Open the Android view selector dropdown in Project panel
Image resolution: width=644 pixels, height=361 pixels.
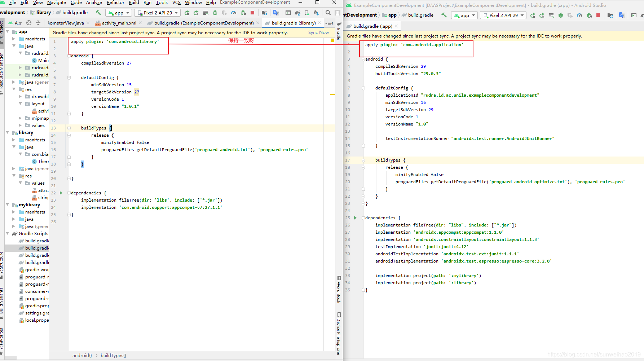pyautogui.click(x=15, y=23)
